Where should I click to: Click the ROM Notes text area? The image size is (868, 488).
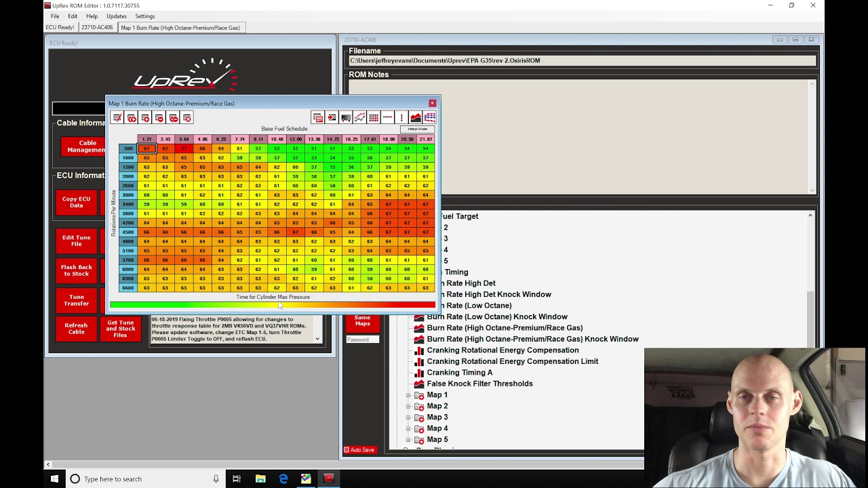578,136
